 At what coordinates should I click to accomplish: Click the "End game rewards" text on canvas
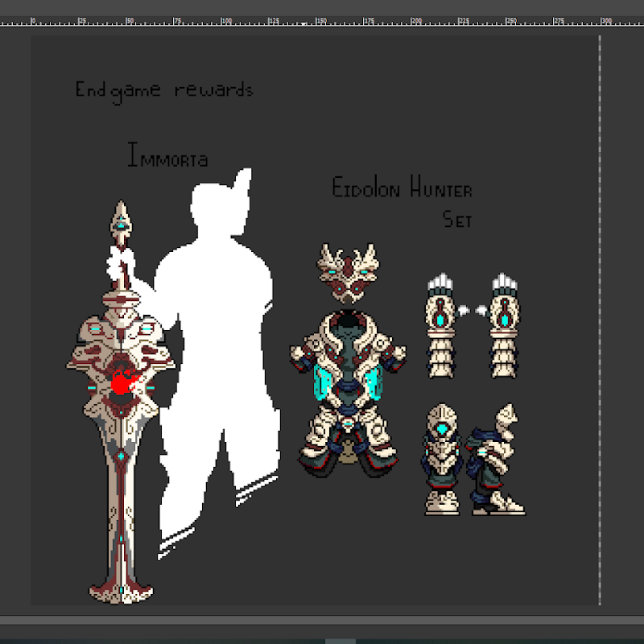(164, 92)
